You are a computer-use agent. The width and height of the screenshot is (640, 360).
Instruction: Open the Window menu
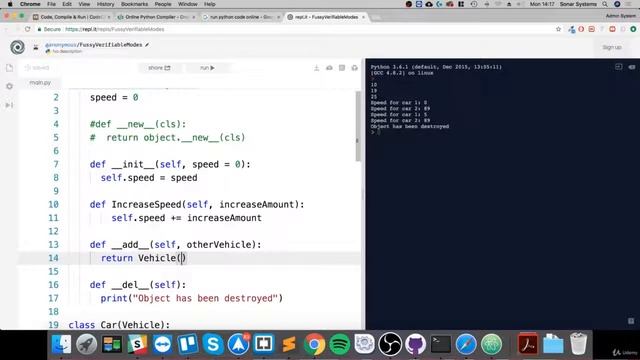[187, 4]
